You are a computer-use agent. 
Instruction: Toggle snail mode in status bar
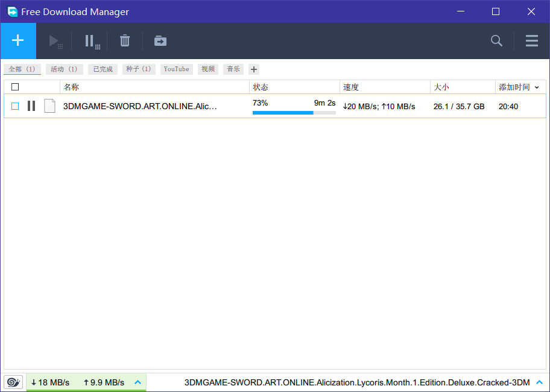tap(13, 382)
